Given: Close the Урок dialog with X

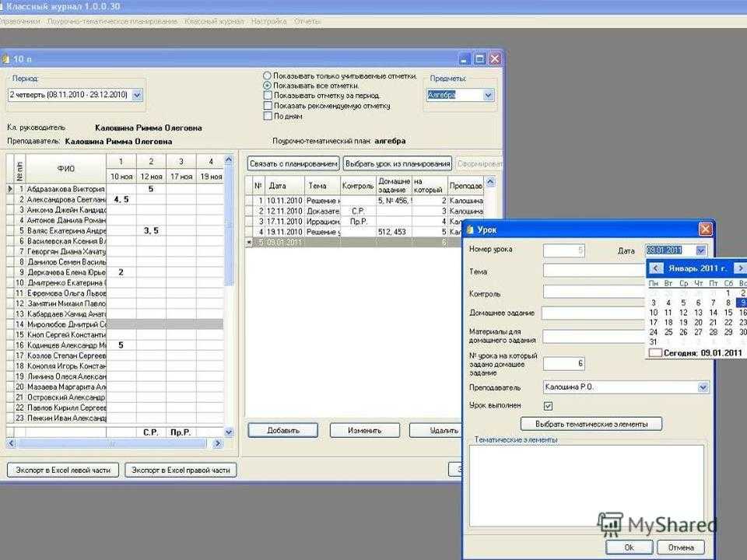Looking at the screenshot, I should [x=705, y=229].
